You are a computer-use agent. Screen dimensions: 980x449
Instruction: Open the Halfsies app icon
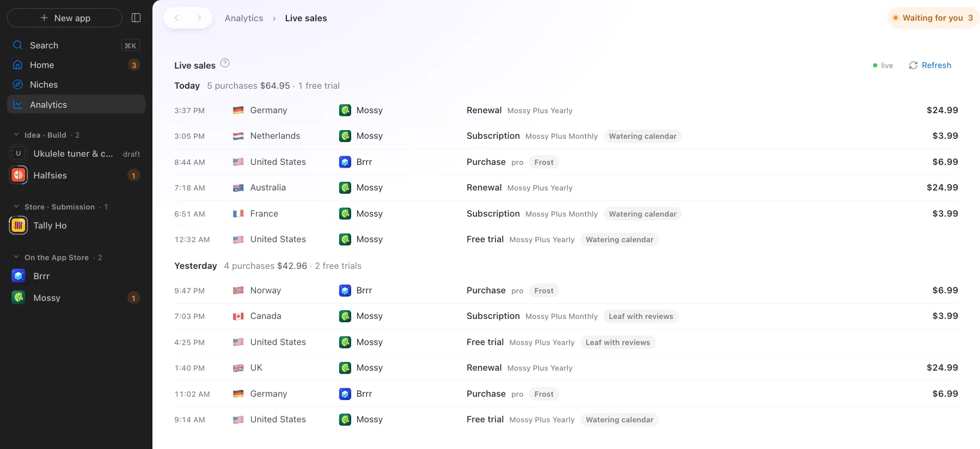[x=19, y=175]
